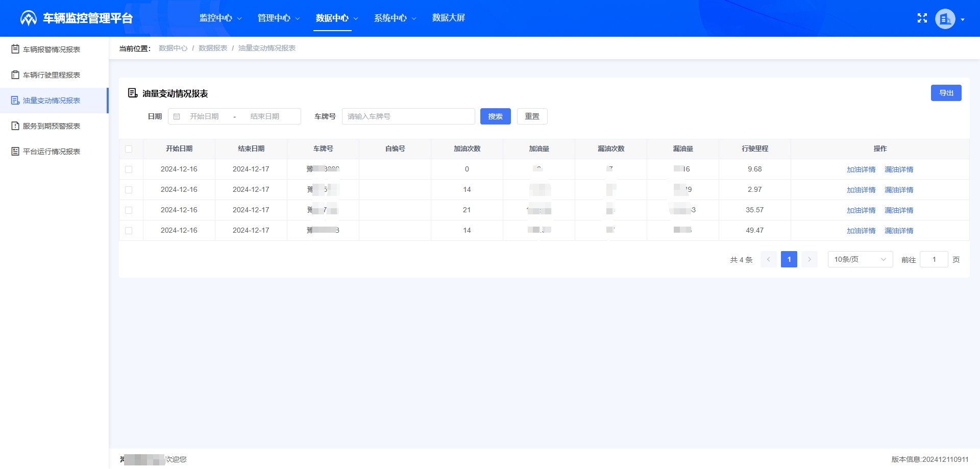Open the user account dropdown arrow

pos(963,19)
